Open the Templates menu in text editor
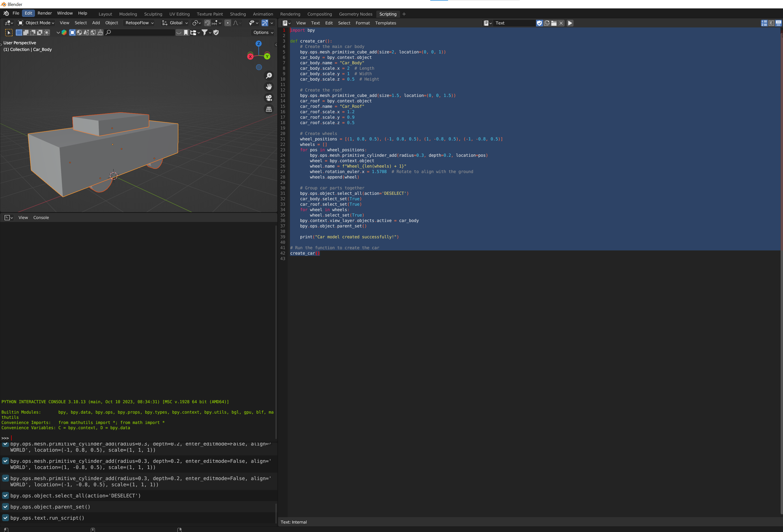The width and height of the screenshot is (783, 532). click(385, 23)
